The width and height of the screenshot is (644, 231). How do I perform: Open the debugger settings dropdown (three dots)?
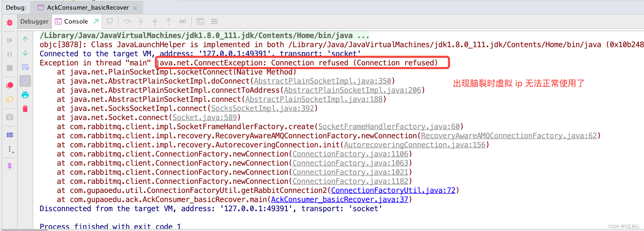click(x=11, y=149)
